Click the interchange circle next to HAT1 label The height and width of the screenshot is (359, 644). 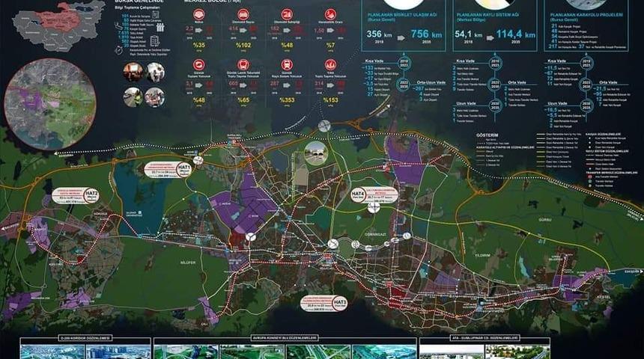(198, 160)
